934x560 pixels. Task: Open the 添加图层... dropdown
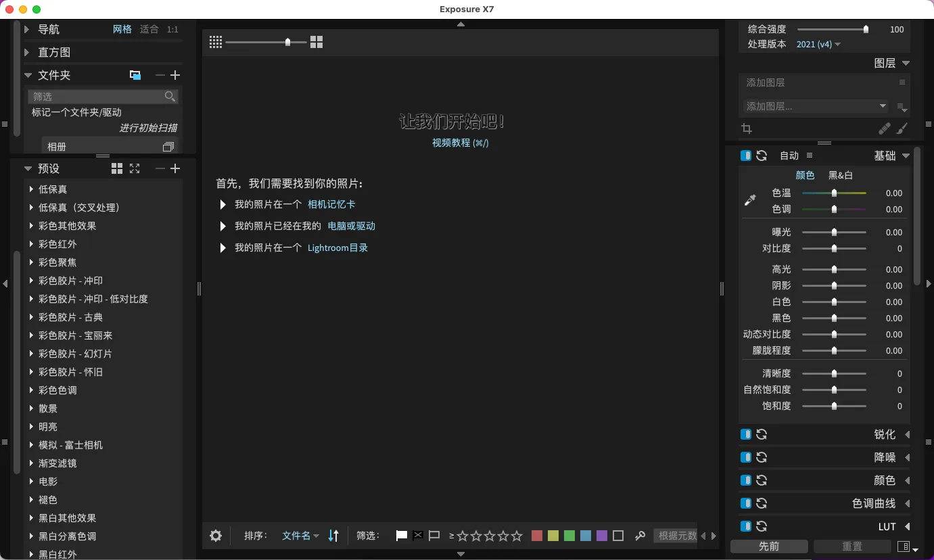[x=815, y=106]
